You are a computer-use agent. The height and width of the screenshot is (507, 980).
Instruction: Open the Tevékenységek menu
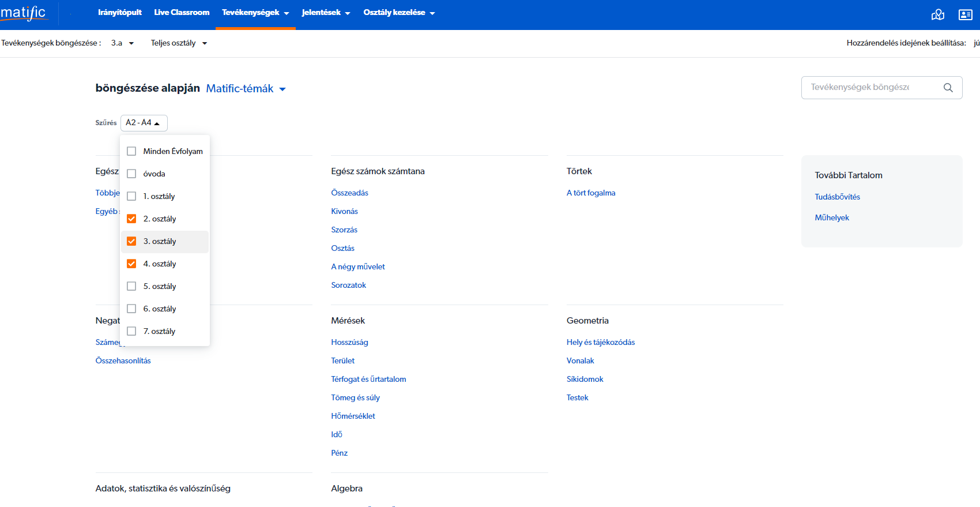255,13
